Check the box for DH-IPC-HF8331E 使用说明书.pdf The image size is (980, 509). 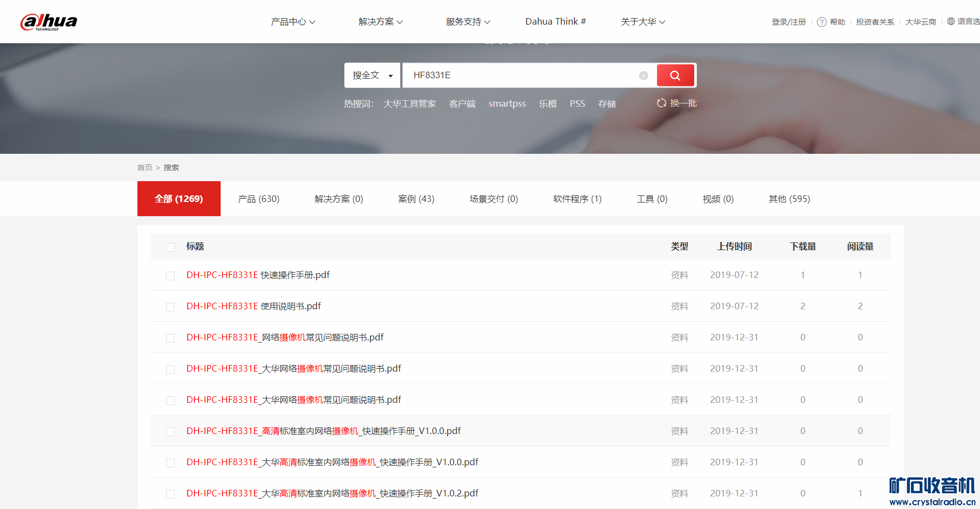pos(170,307)
